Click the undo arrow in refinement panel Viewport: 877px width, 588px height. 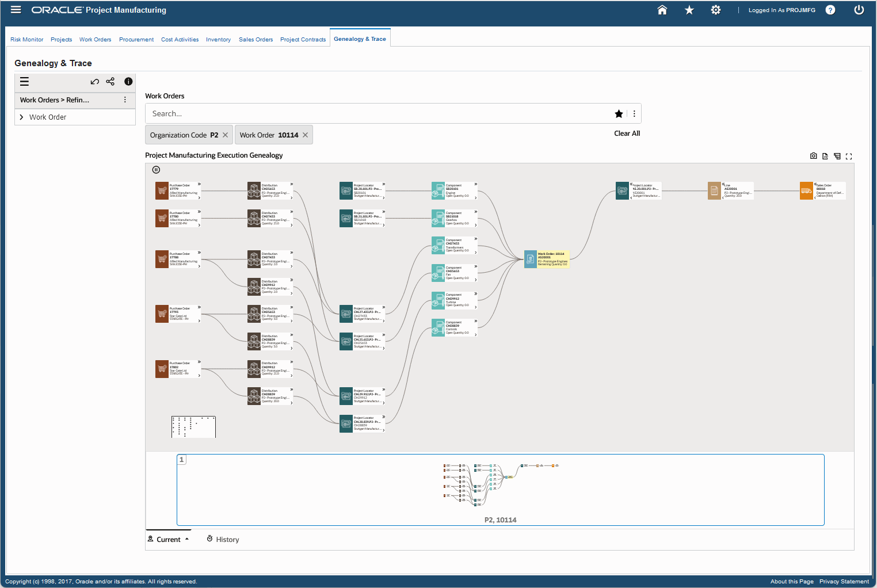[x=95, y=82]
